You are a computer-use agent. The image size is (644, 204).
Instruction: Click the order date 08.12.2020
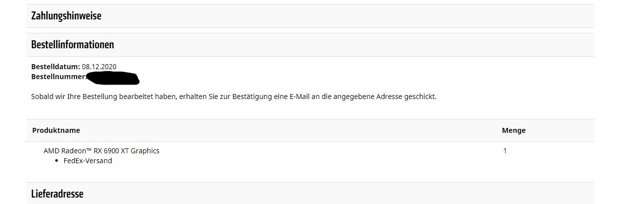[x=99, y=67]
